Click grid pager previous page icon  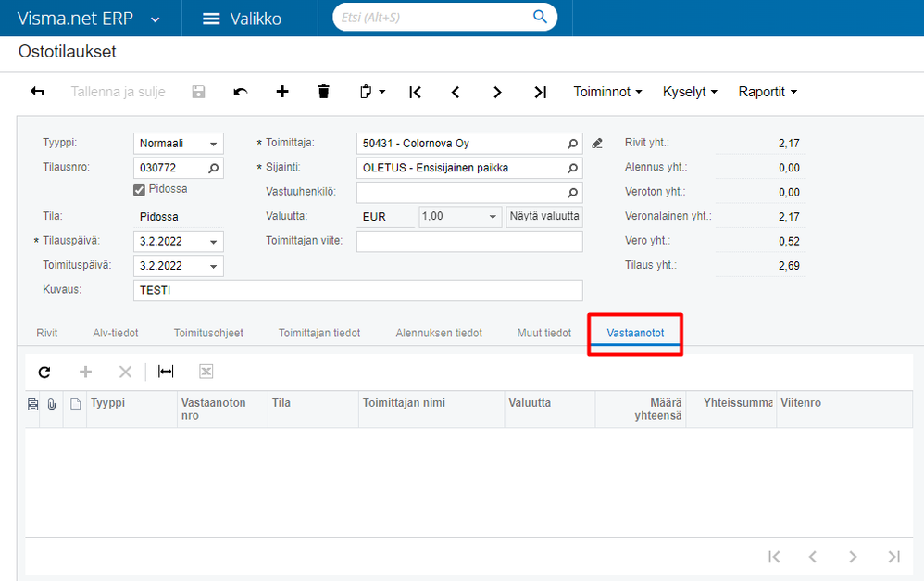[813, 556]
